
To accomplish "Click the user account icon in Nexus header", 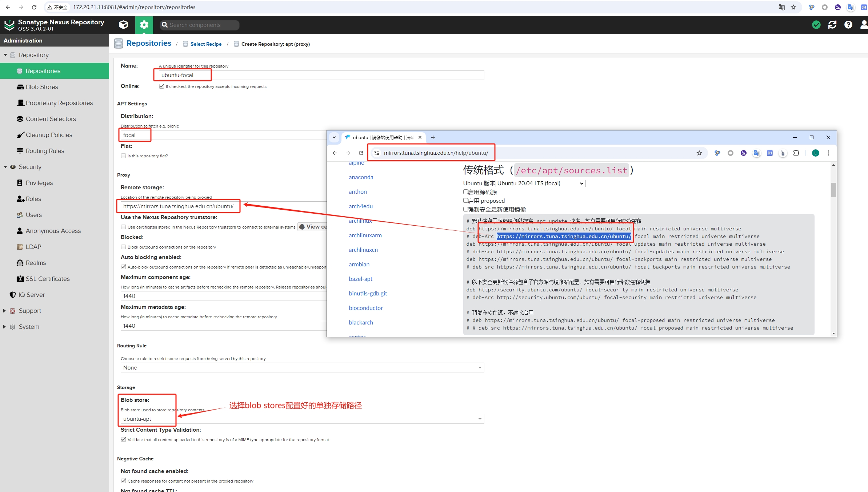I will click(864, 25).
